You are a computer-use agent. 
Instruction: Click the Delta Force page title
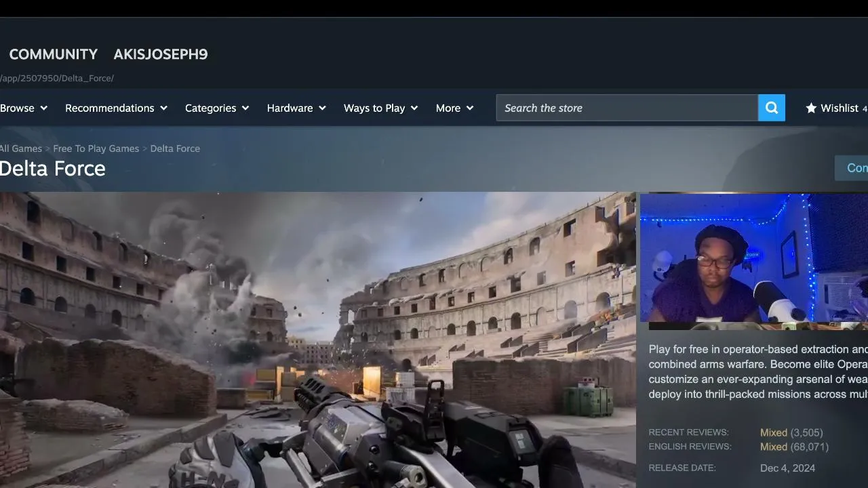click(x=53, y=169)
